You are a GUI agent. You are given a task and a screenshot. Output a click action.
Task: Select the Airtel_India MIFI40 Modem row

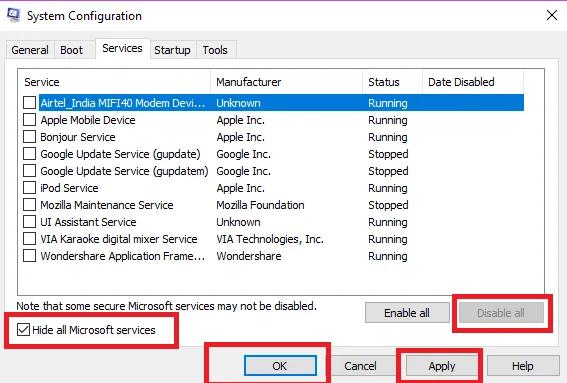273,103
